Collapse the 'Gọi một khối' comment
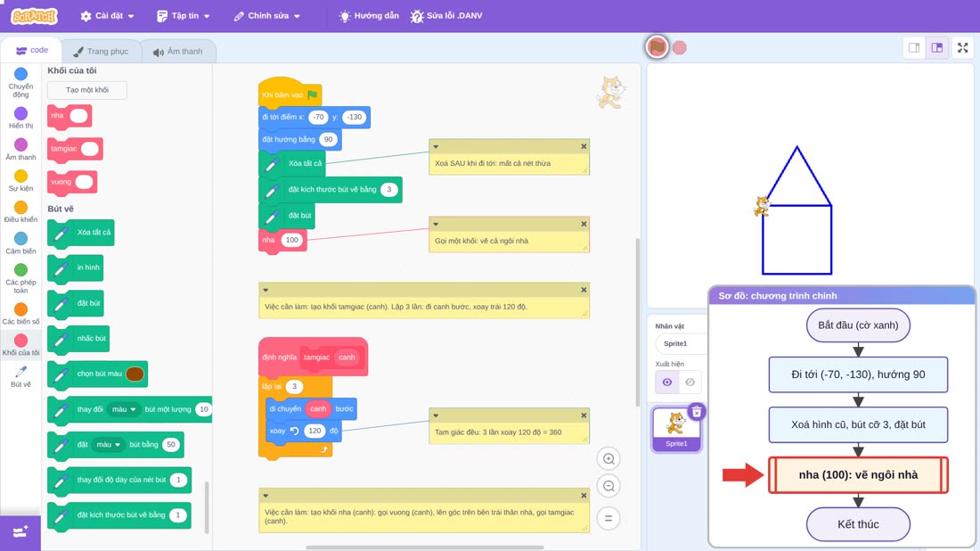Viewport: 980px width, 551px height. pyautogui.click(x=436, y=224)
